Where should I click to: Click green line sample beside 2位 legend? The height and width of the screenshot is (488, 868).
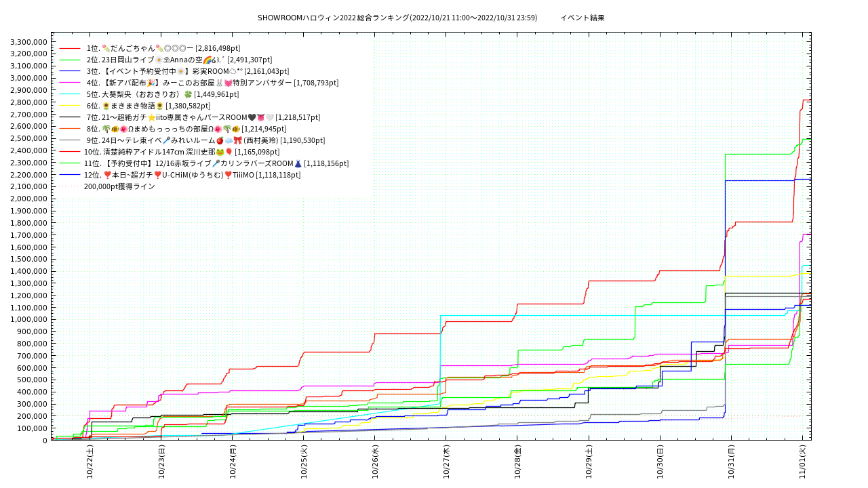pyautogui.click(x=70, y=60)
